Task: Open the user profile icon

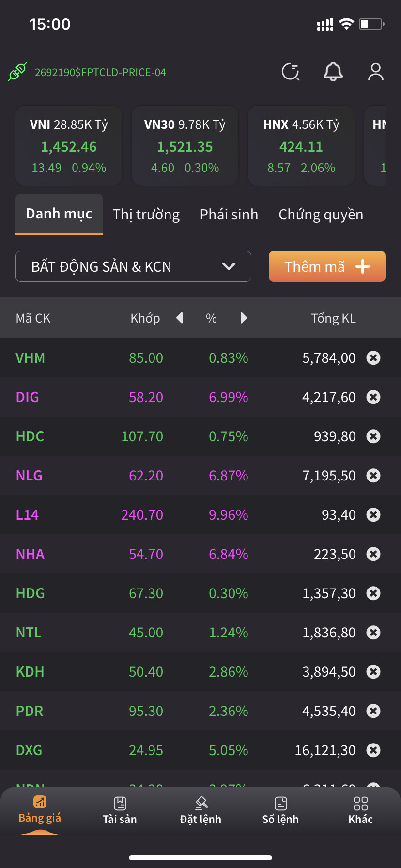Action: (375, 72)
